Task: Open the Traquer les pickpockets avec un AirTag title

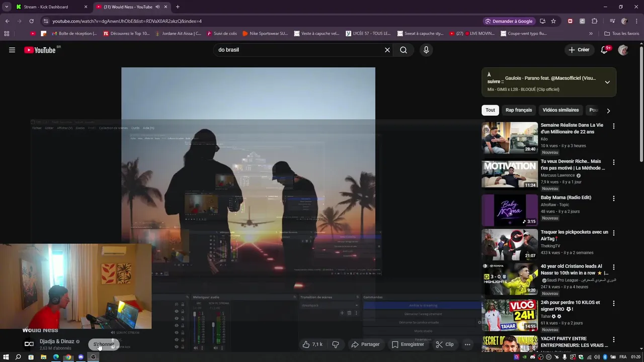Action: [574, 235]
